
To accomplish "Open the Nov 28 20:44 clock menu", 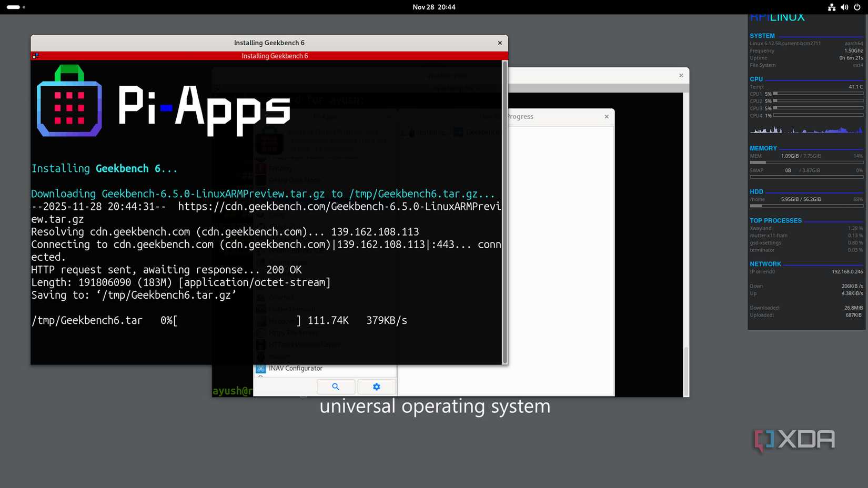I will pyautogui.click(x=434, y=7).
